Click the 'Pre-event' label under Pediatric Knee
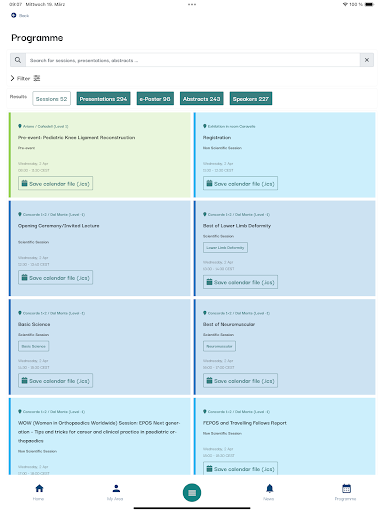Image resolution: width=384 pixels, height=512 pixels. tap(26, 148)
